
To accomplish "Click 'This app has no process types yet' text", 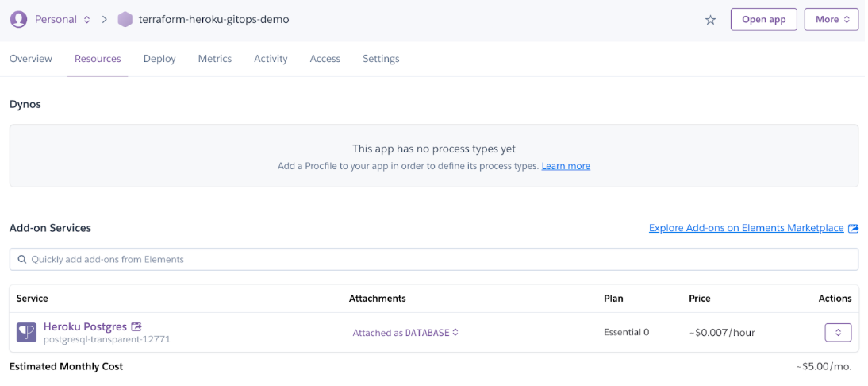I will [x=434, y=149].
